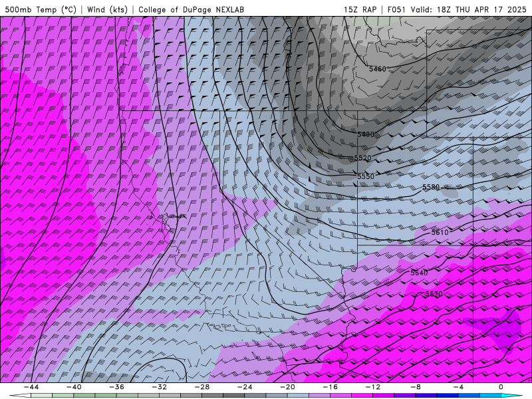Click the -12 colorbar tick label
Image resolution: width=532 pixels, height=399 pixels.
tap(373, 387)
